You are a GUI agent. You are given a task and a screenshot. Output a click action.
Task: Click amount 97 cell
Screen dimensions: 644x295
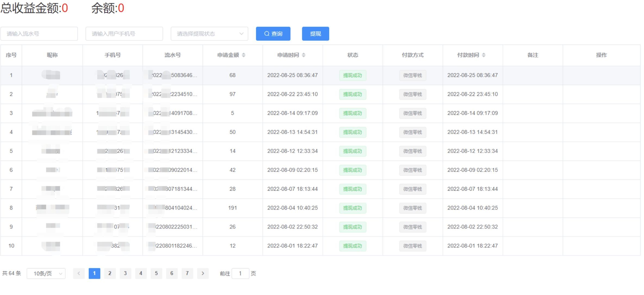233,94
